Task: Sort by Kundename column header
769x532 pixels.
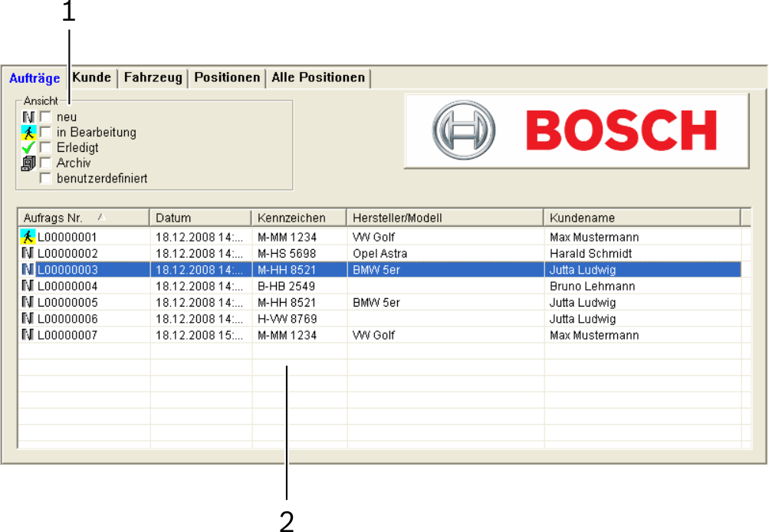Action: [x=642, y=218]
